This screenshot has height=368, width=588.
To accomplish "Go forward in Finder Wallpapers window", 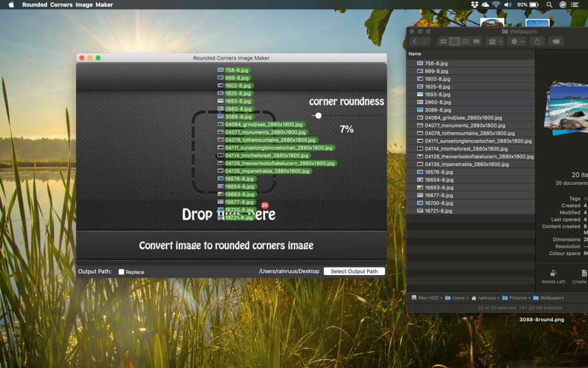I will (x=425, y=42).
